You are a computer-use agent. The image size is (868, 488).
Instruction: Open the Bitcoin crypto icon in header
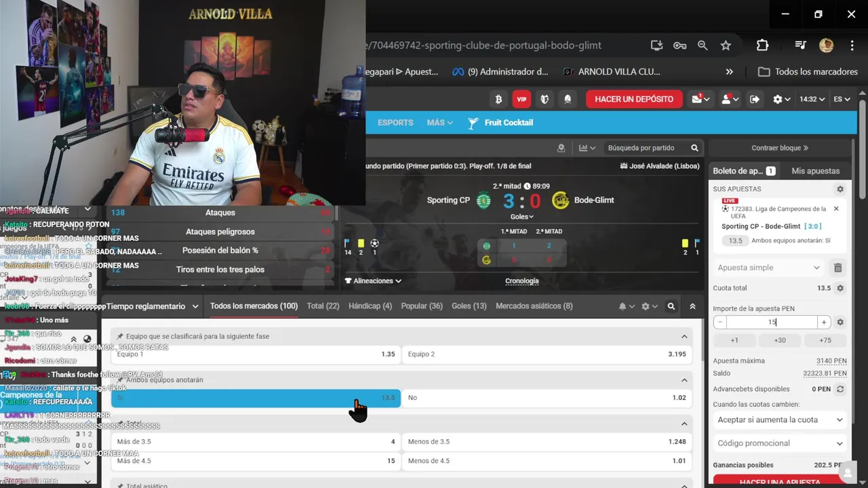point(498,99)
